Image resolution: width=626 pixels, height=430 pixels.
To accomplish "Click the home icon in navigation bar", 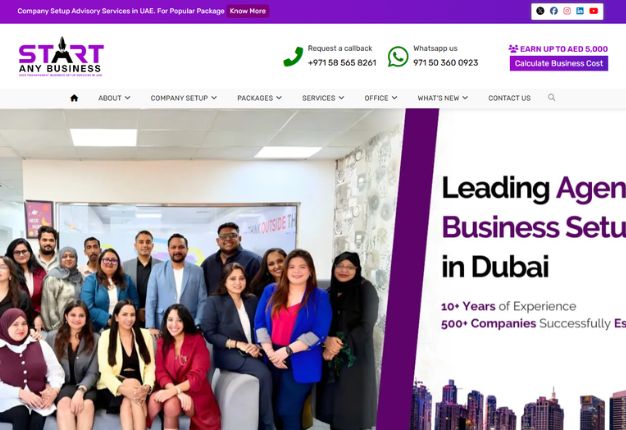I will [74, 98].
